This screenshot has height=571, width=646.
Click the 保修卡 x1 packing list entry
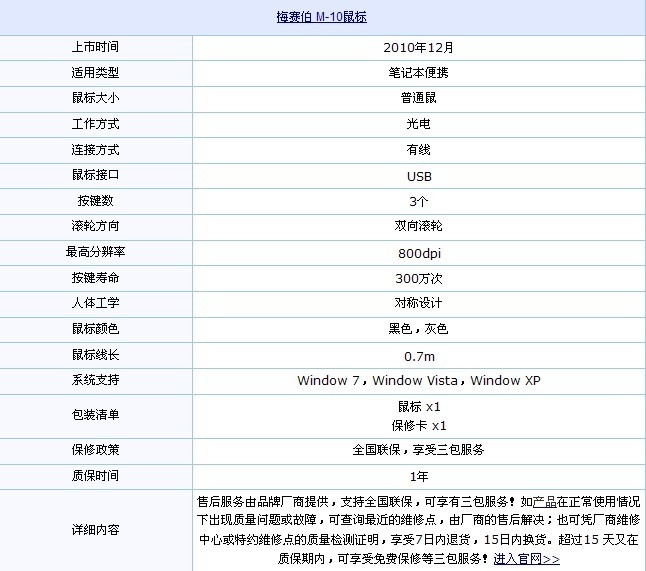coord(418,425)
